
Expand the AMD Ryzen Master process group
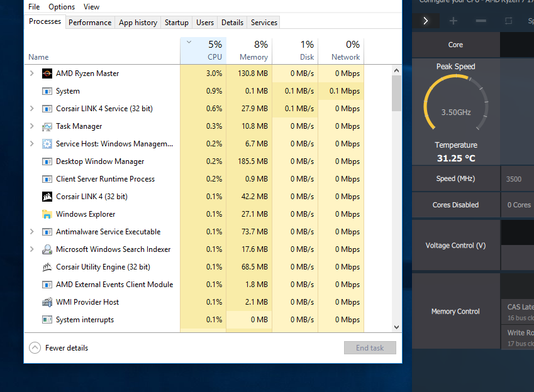[32, 73]
